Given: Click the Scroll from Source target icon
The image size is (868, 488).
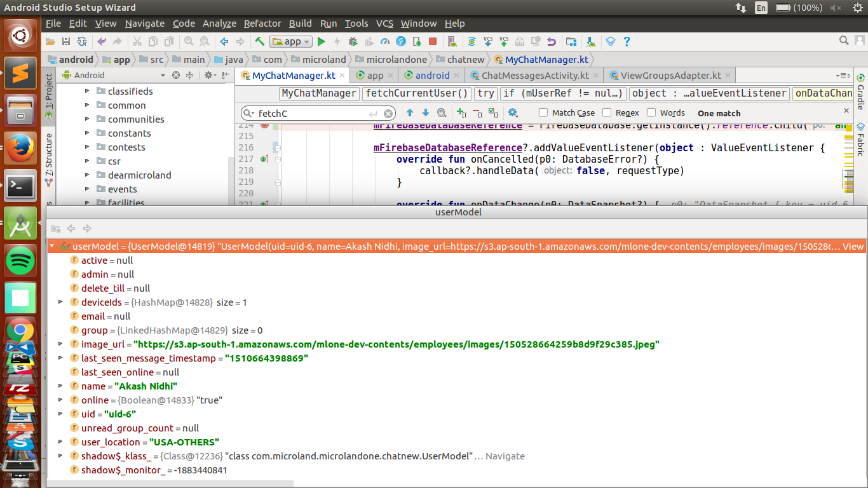Looking at the screenshot, I should click(176, 75).
